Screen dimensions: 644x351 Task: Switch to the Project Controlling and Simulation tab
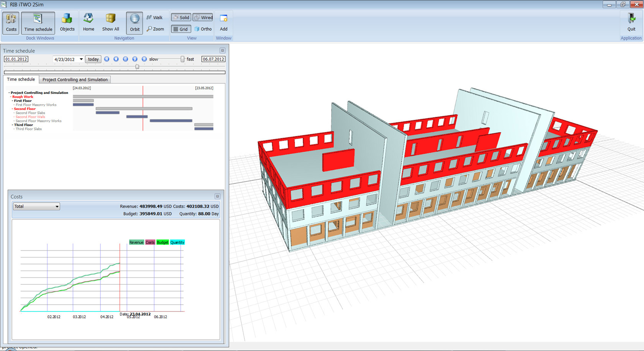pyautogui.click(x=75, y=79)
